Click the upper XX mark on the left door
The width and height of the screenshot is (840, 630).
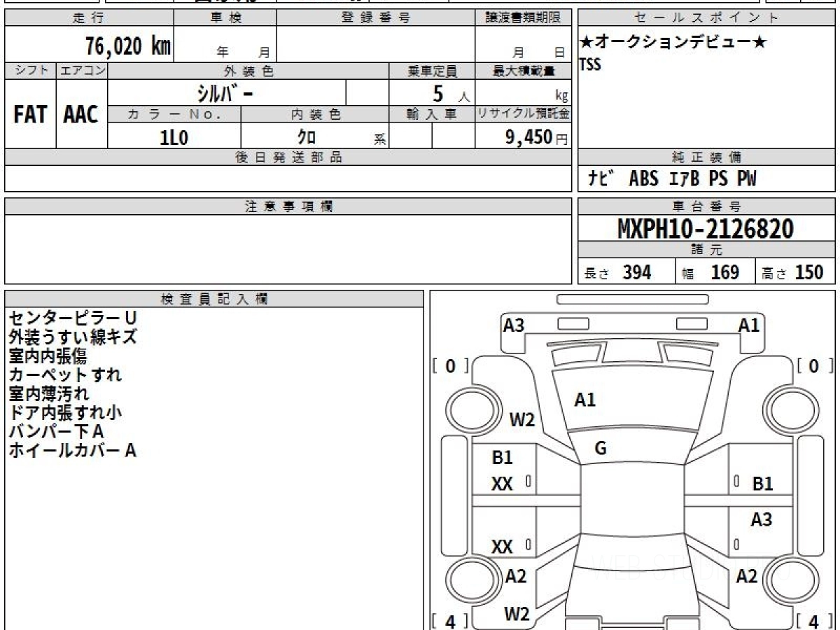[x=502, y=484]
